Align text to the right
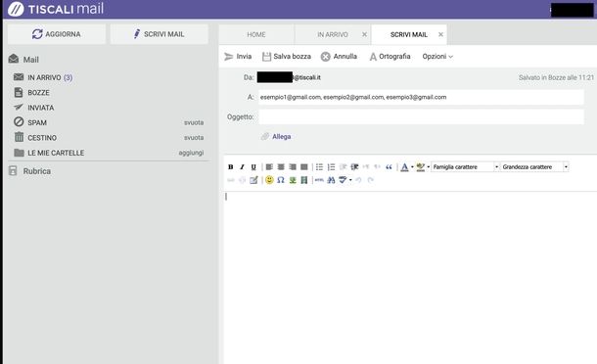597x364 pixels. coord(293,166)
